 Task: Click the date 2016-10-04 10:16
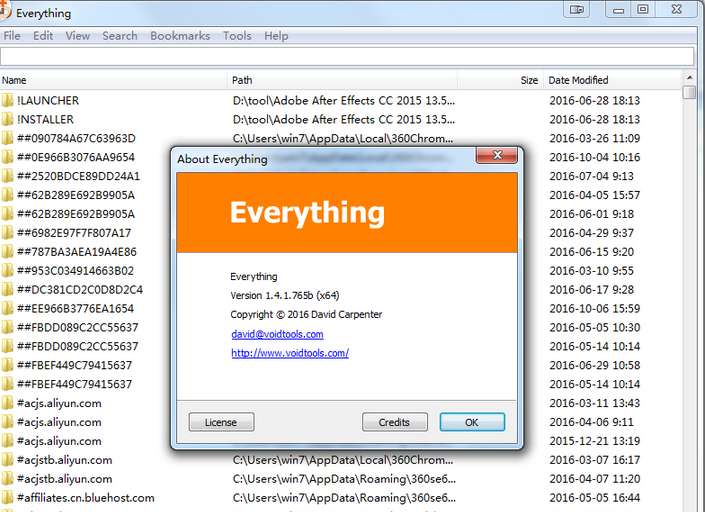pyautogui.click(x=594, y=157)
